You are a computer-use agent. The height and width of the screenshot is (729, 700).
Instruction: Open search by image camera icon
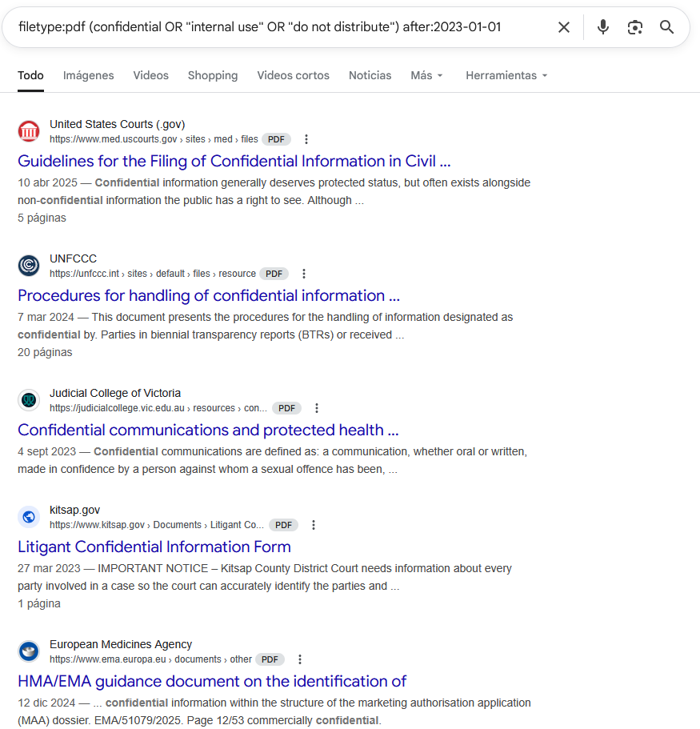pyautogui.click(x=635, y=27)
